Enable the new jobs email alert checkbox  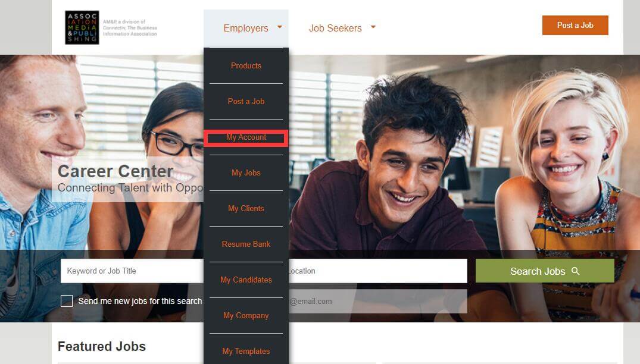[x=67, y=301]
